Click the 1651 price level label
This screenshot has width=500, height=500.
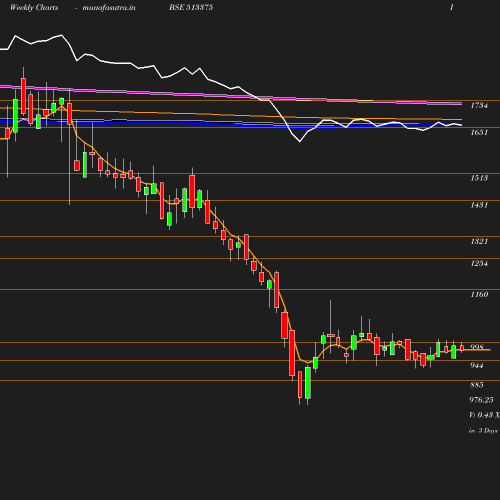click(479, 132)
